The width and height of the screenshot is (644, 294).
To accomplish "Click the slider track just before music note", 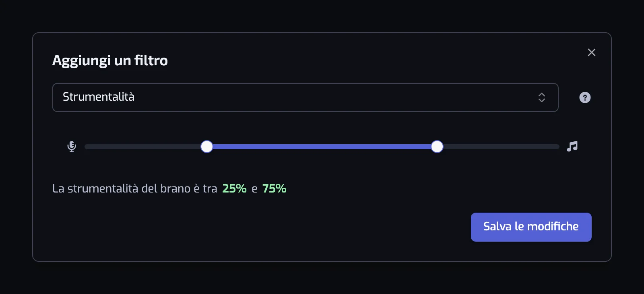I will [553, 147].
